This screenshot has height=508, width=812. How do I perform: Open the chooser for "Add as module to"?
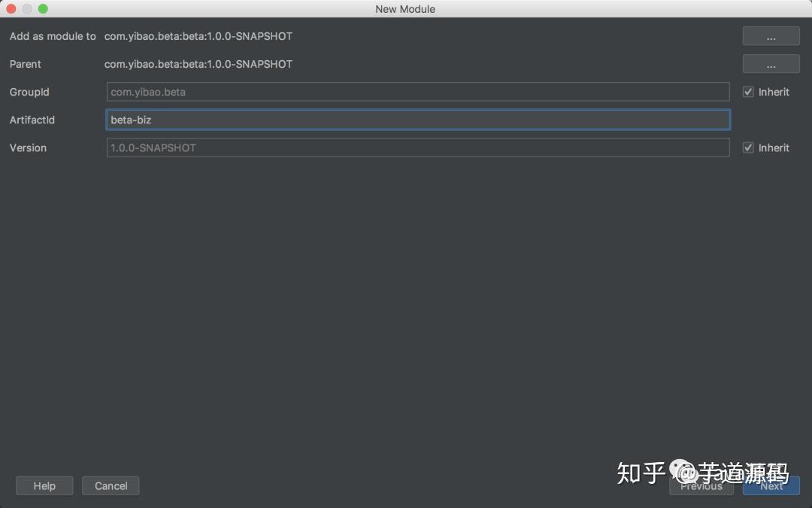click(x=771, y=35)
